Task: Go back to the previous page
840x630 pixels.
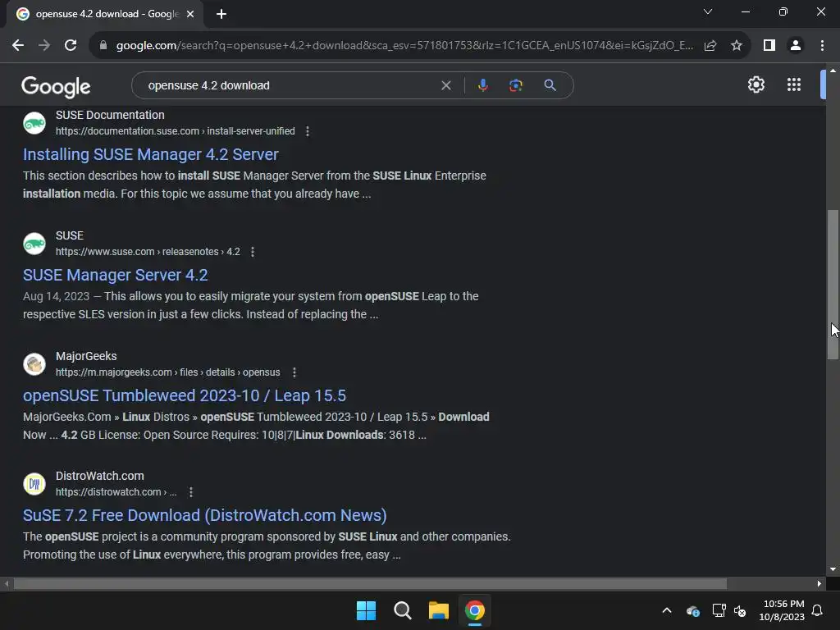Action: coord(18,46)
